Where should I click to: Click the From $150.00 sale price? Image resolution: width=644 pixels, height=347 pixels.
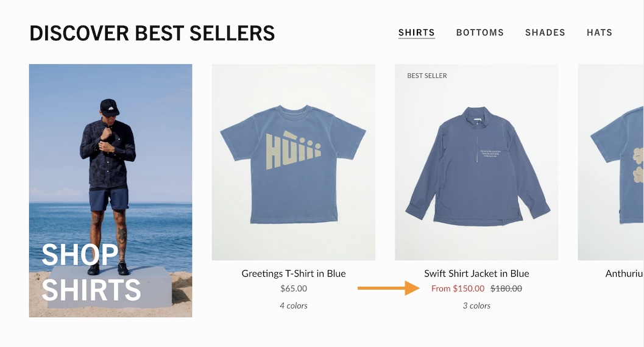[x=458, y=288]
